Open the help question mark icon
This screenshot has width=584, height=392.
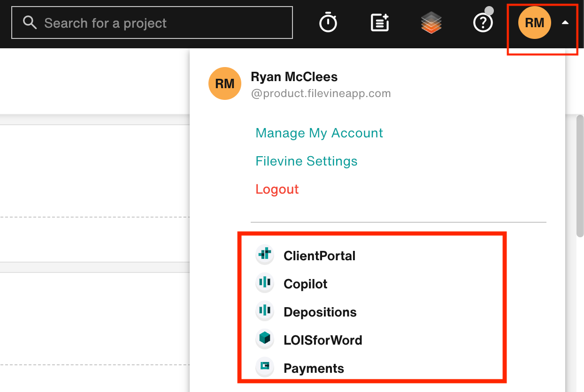point(483,23)
